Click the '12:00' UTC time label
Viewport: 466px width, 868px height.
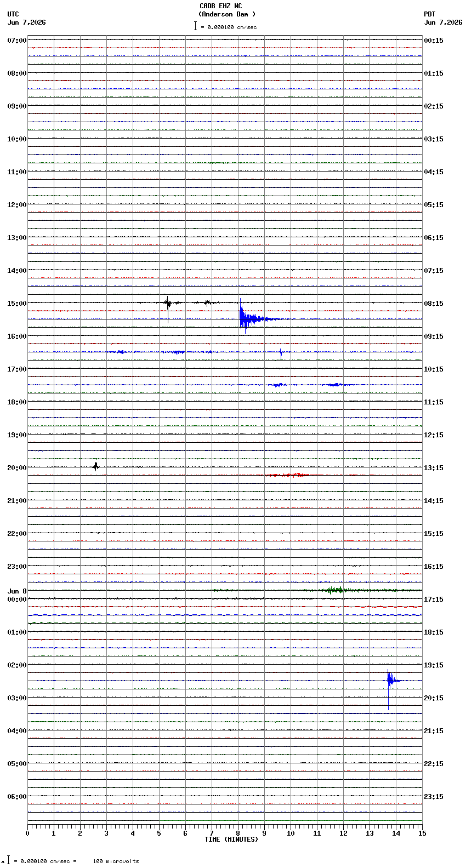pyautogui.click(x=17, y=205)
